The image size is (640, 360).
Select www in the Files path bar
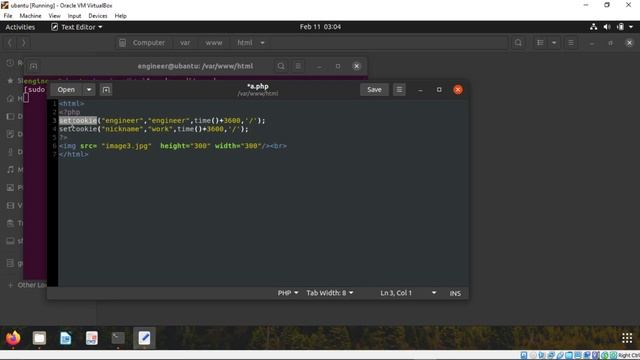click(x=213, y=42)
